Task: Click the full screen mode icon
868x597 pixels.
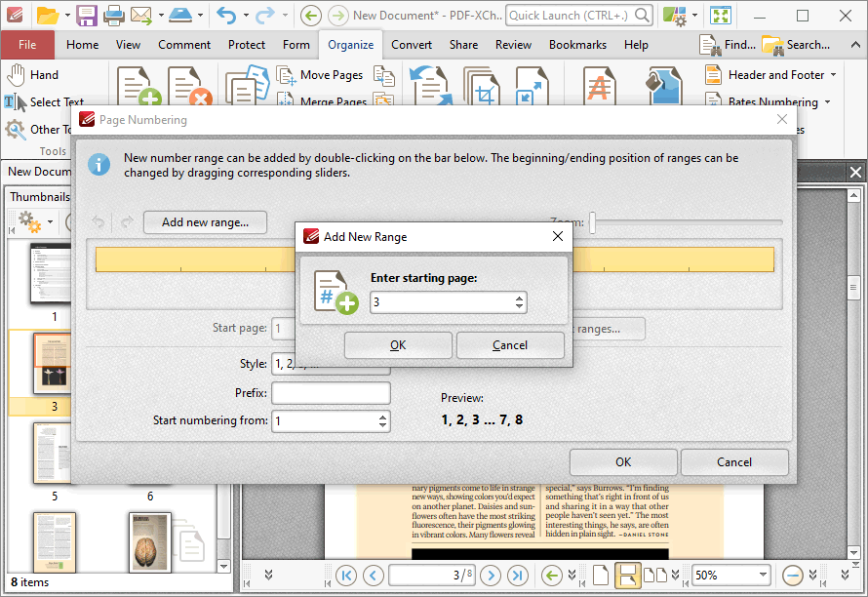Action: (721, 16)
